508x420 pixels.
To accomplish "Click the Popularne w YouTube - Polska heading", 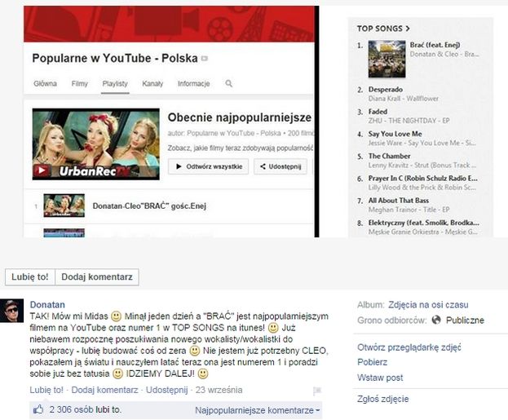I will coord(115,59).
